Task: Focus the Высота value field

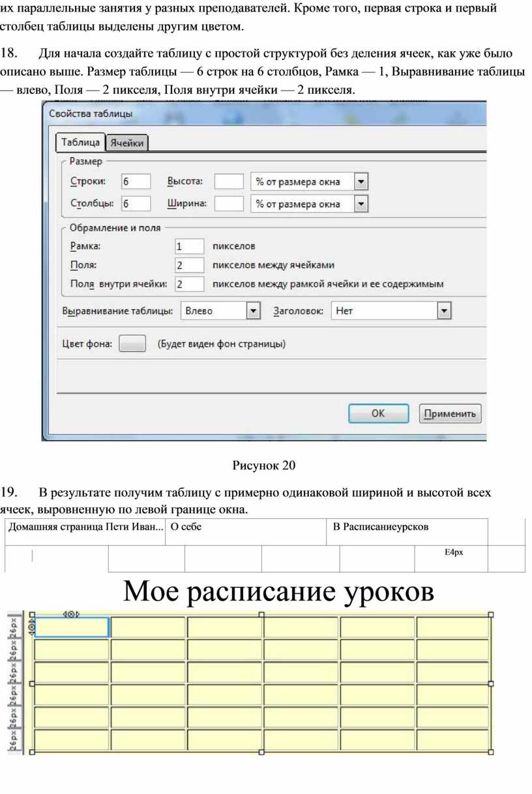Action: tap(229, 181)
